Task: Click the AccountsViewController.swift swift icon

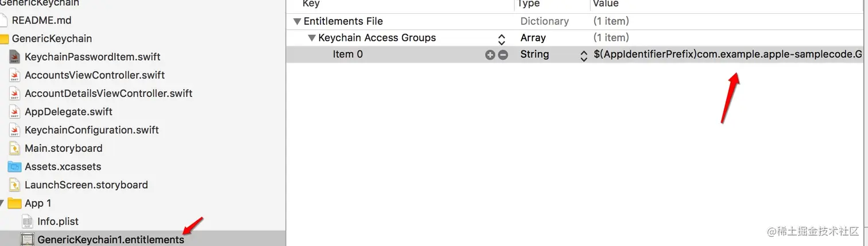Action: pos(15,75)
